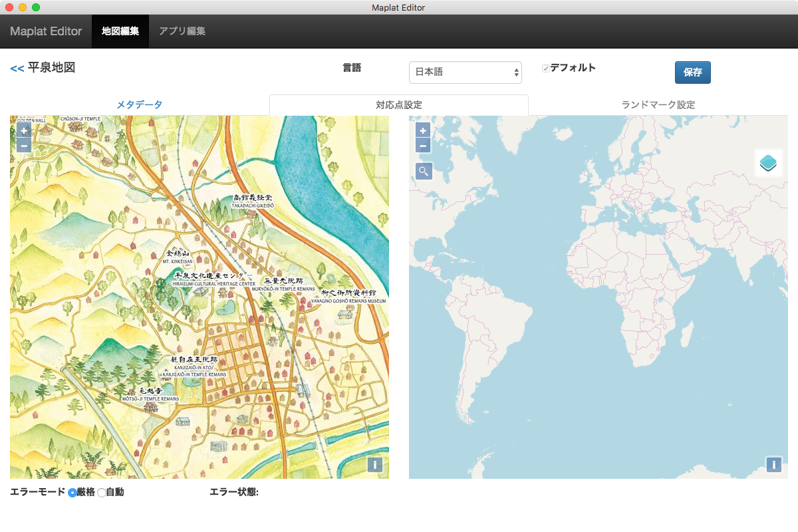The width and height of the screenshot is (798, 532).
Task: Open the search tool on the world map
Action: tap(424, 172)
